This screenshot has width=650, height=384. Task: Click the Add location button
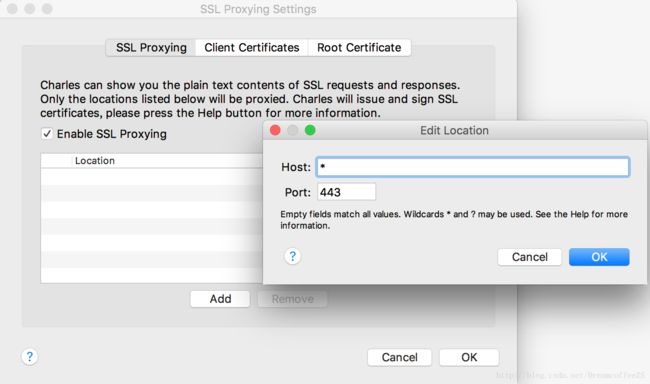pyautogui.click(x=220, y=299)
